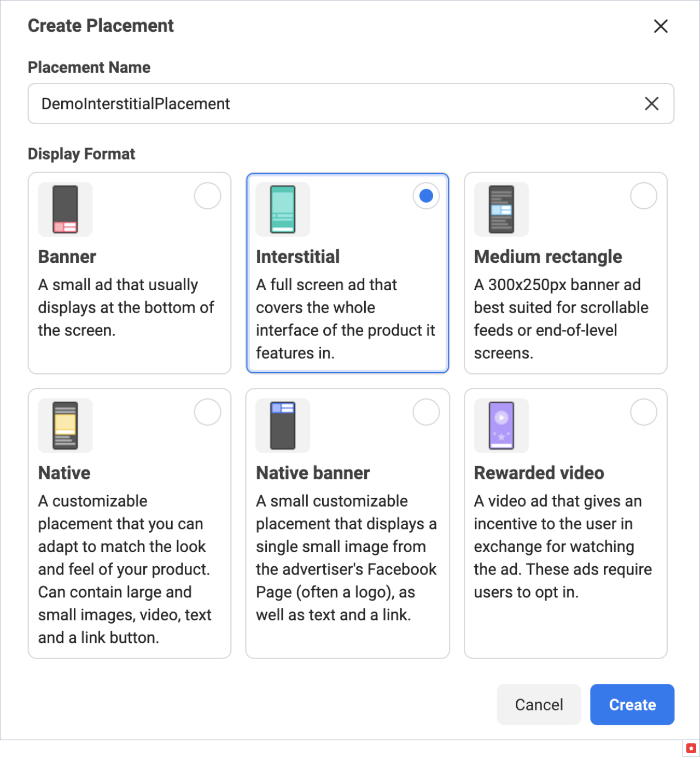Select the Banner radio button
This screenshot has width=700, height=757.
208,196
